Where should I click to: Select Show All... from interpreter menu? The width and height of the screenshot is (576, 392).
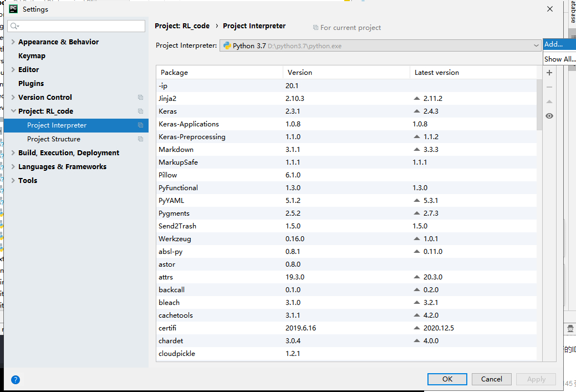click(x=559, y=59)
